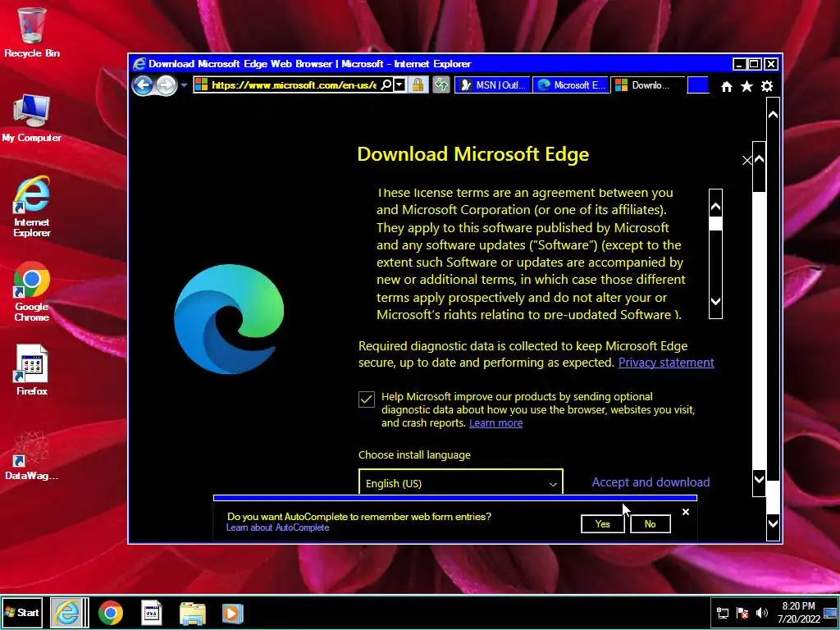Select the Firefox desktop shortcut

pos(32,371)
